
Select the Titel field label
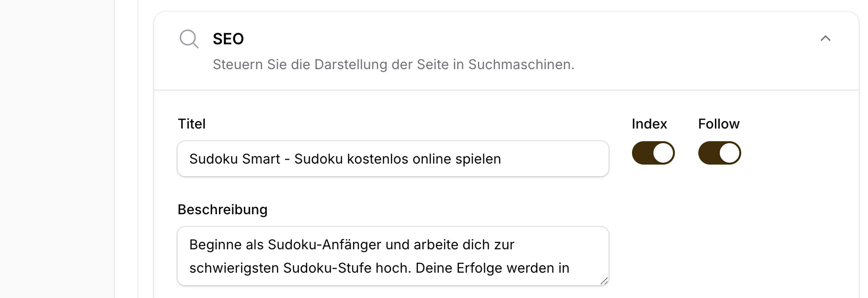(x=192, y=124)
